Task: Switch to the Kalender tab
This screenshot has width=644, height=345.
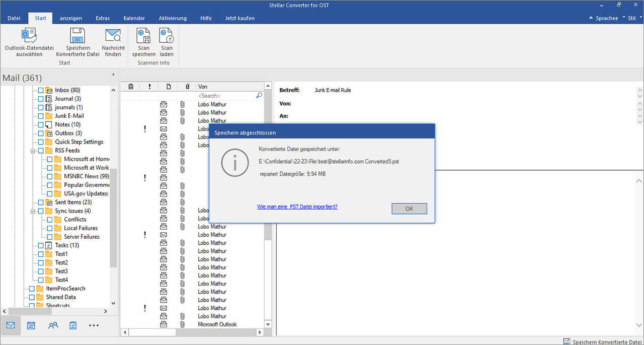Action: coord(134,18)
